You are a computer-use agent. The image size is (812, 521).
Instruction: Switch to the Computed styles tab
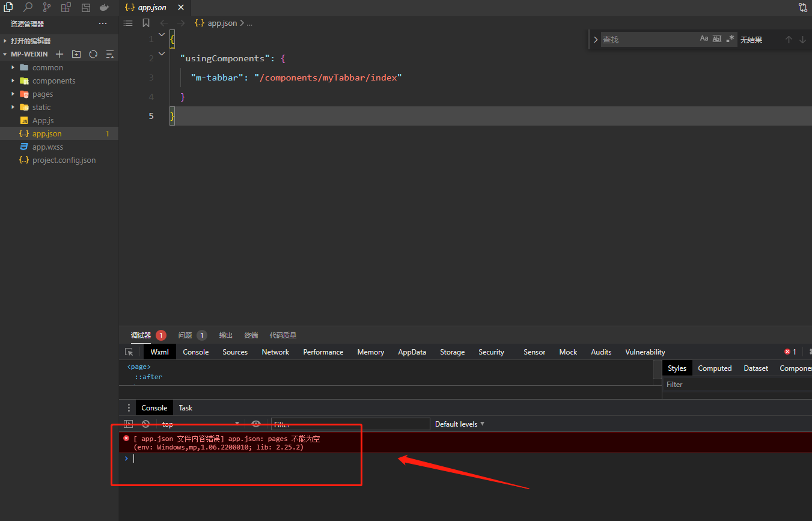(715, 368)
